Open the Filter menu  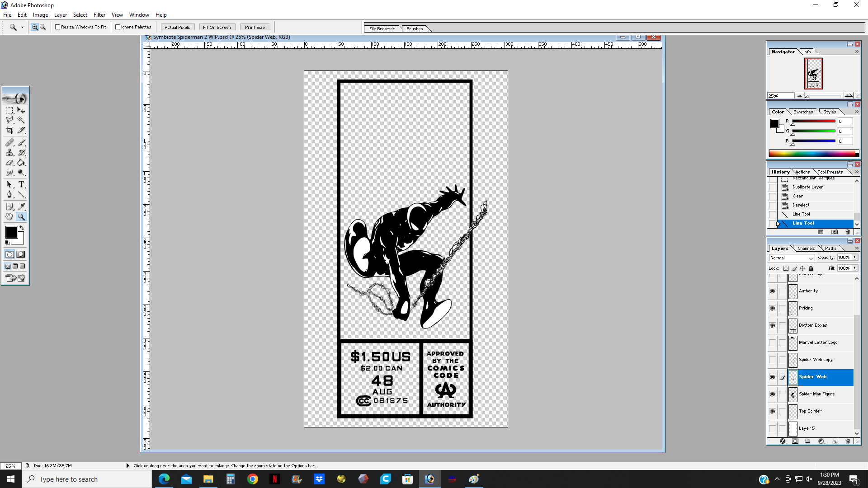tap(99, 15)
